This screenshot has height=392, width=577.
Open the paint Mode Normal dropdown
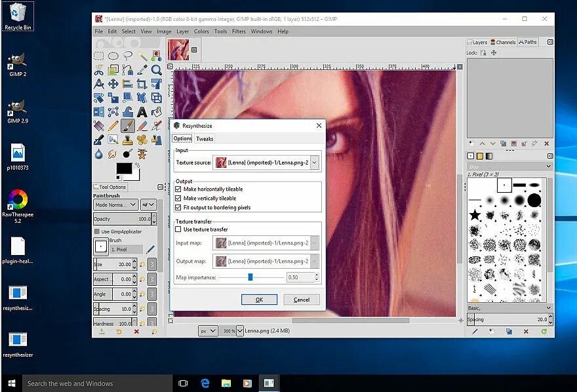point(115,205)
